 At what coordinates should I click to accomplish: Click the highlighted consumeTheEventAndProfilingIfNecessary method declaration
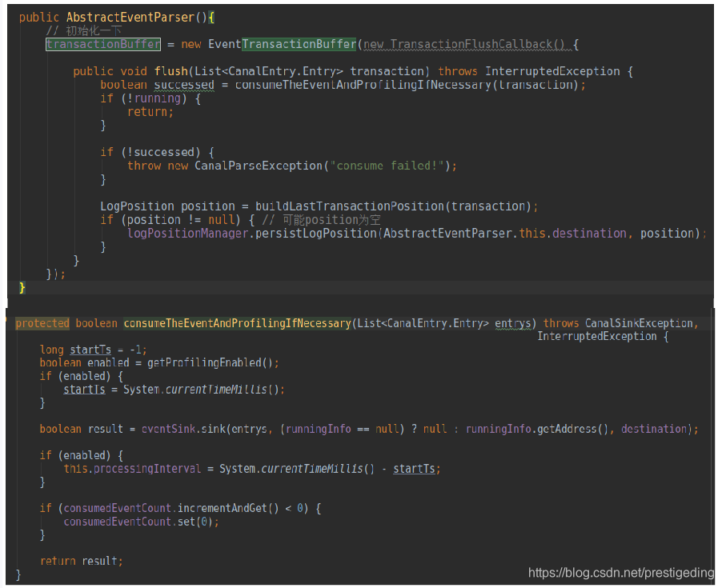[x=238, y=323]
